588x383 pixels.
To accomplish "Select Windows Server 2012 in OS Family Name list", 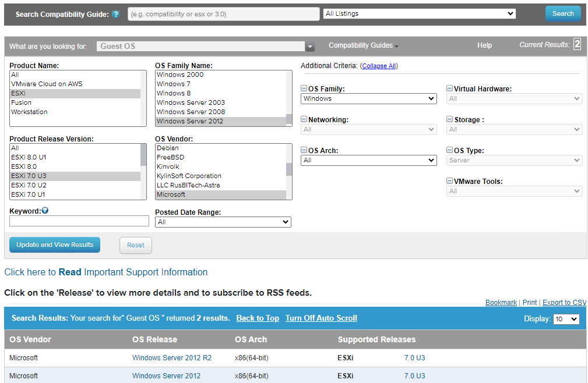I will 221,121.
